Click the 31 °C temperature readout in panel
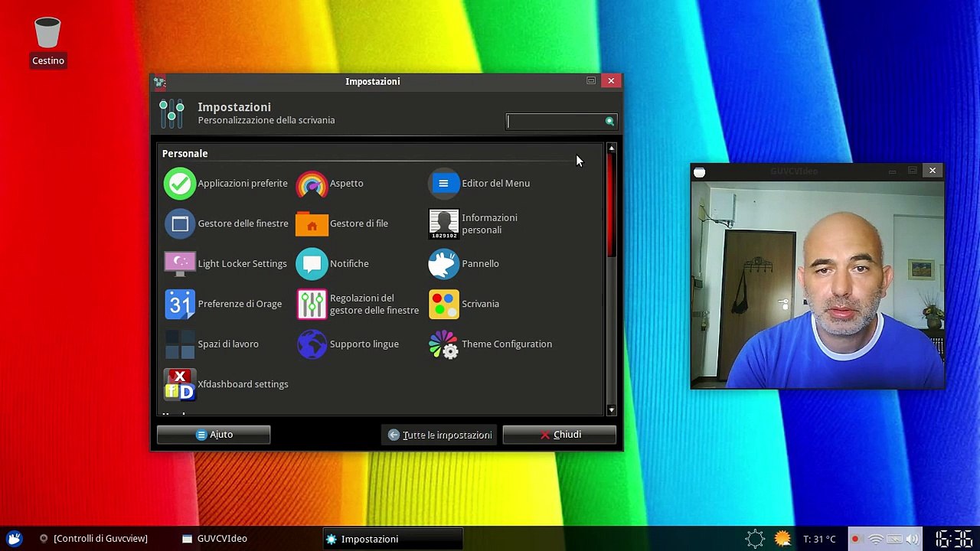 (819, 539)
